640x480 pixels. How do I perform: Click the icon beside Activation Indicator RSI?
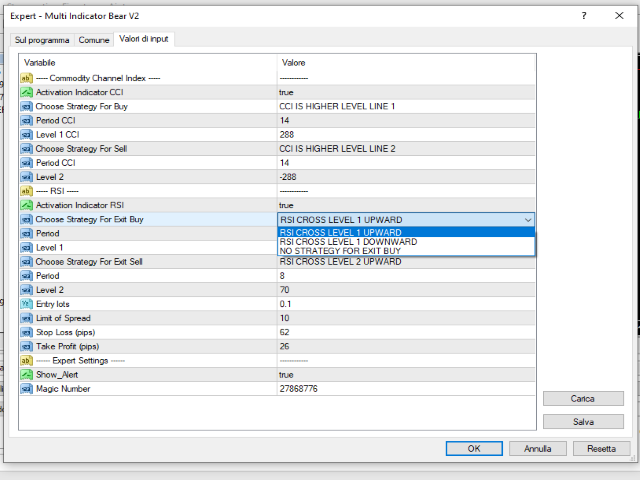[x=27, y=205]
